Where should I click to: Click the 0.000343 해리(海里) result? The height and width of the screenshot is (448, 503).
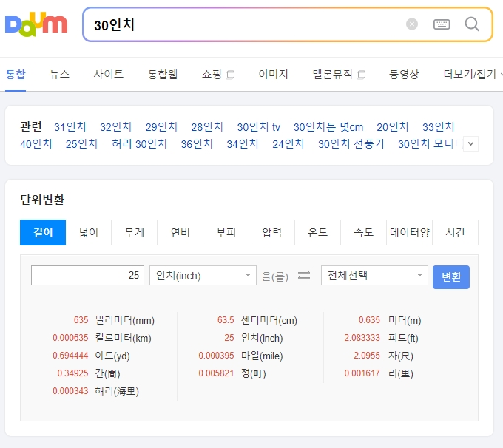click(95, 391)
